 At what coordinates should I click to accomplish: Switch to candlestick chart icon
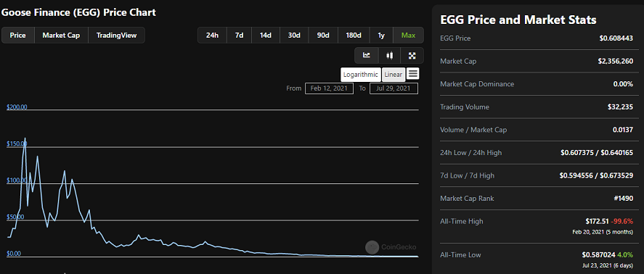[x=389, y=55]
